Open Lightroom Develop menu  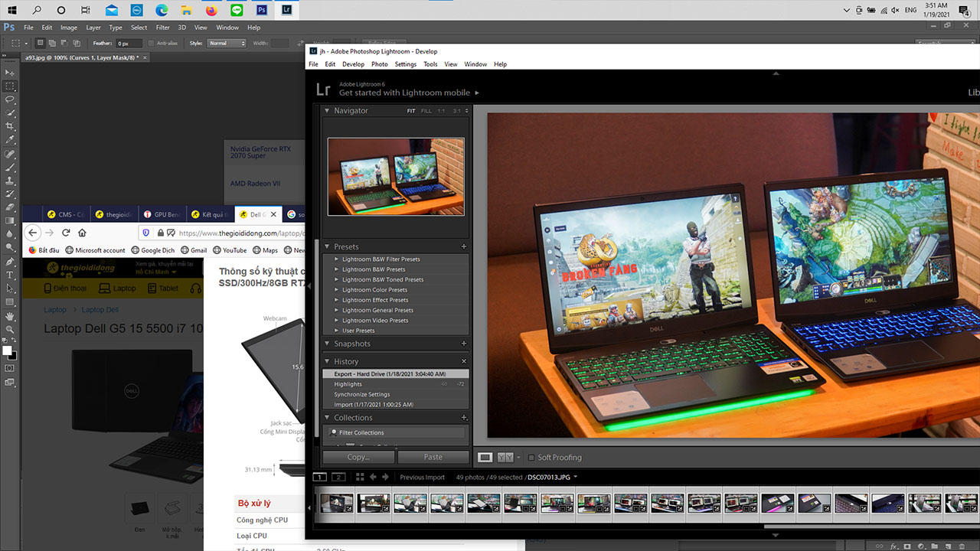click(353, 64)
